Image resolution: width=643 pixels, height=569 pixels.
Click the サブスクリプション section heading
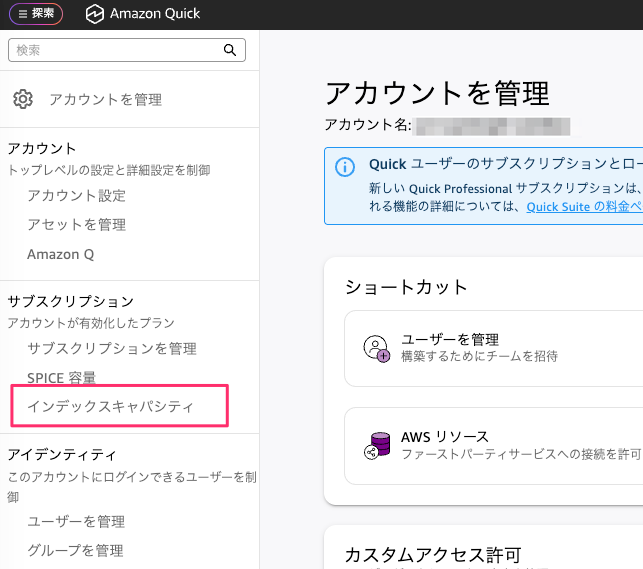[x=71, y=302]
